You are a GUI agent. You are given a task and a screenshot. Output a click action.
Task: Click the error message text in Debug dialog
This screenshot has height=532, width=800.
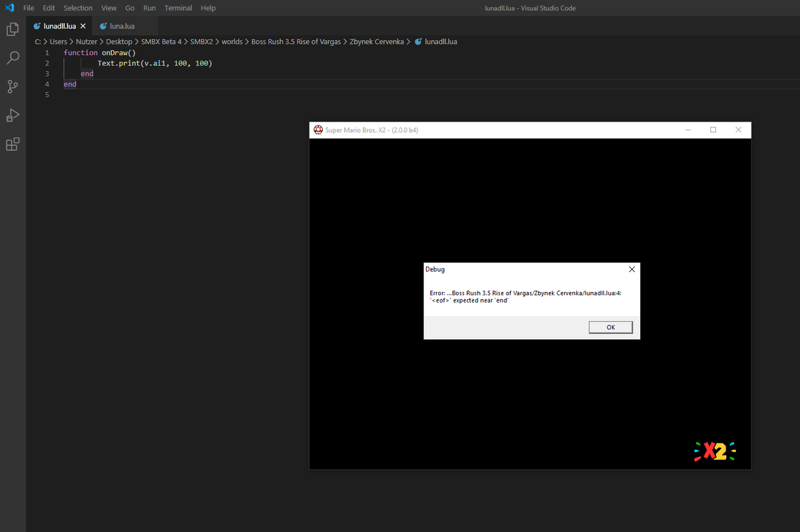(x=526, y=297)
